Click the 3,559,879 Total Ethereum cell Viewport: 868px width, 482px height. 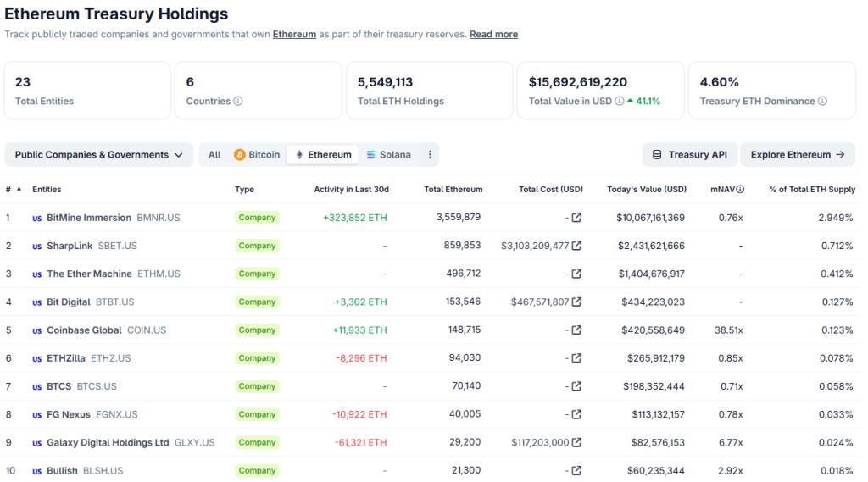[x=459, y=218]
